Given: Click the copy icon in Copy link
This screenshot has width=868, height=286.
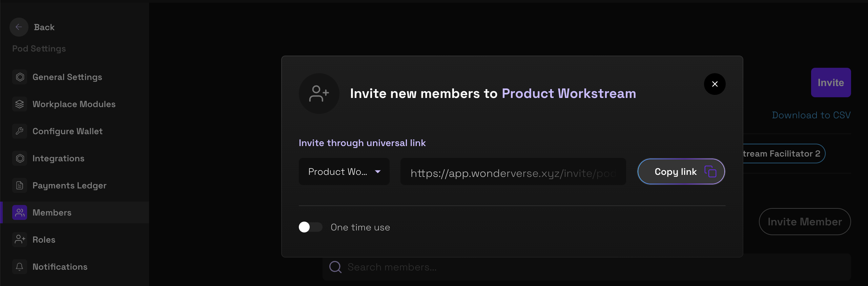Looking at the screenshot, I should point(710,172).
